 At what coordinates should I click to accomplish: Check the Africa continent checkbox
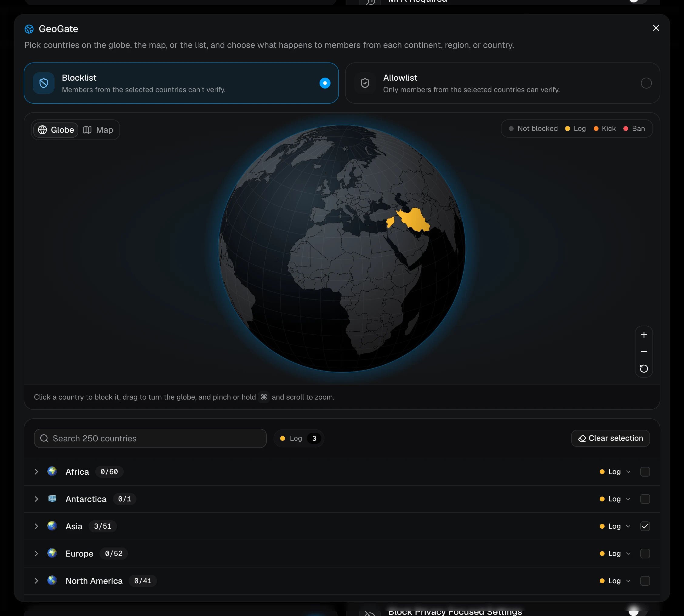pyautogui.click(x=645, y=472)
